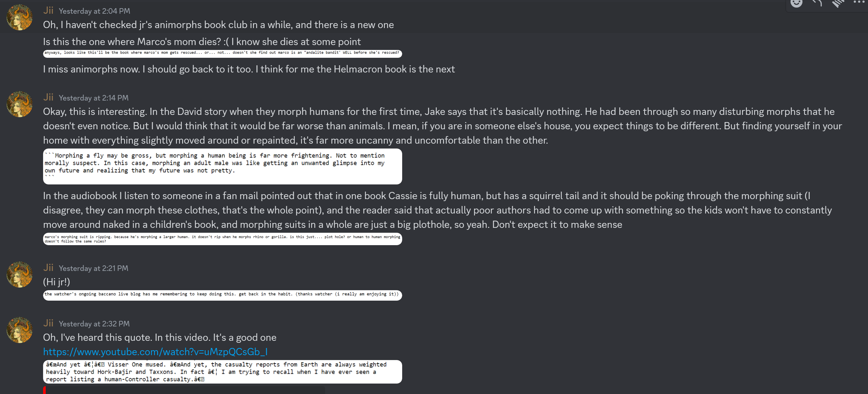This screenshot has height=394, width=868.
Task: Open the three-dot More options menu
Action: point(859,3)
